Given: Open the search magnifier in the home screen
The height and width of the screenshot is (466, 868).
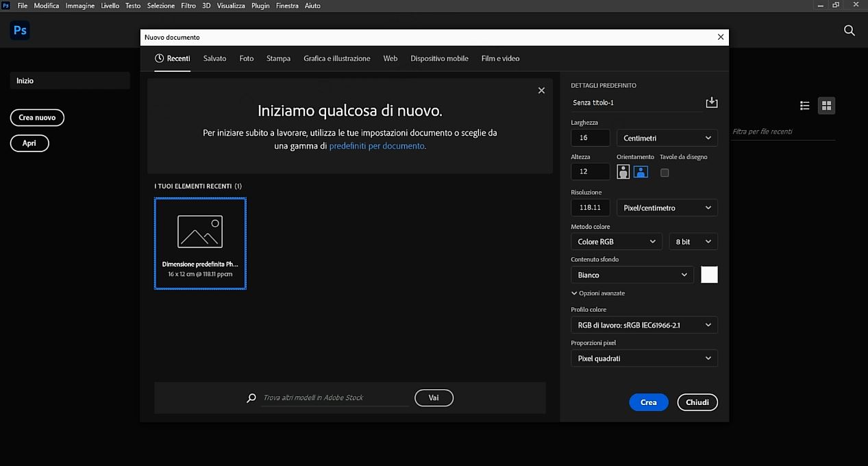Looking at the screenshot, I should click(850, 30).
